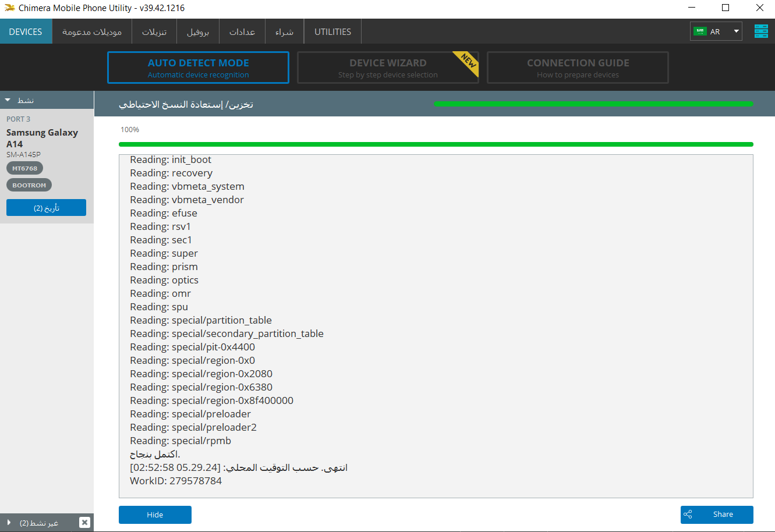
Task: Click the Chimera logo in title bar
Action: tap(9, 8)
